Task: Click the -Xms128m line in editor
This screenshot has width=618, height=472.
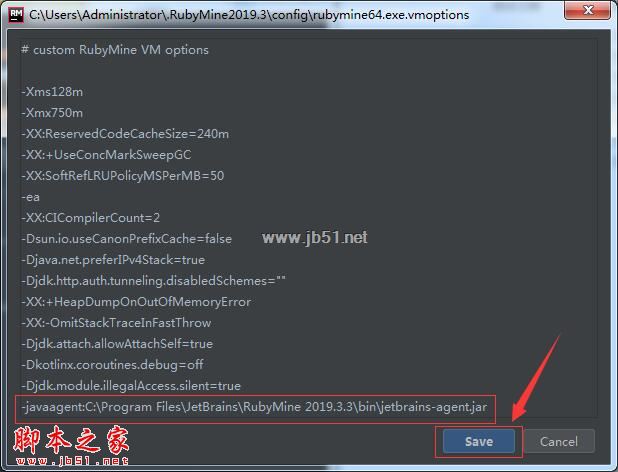Action: [x=52, y=92]
